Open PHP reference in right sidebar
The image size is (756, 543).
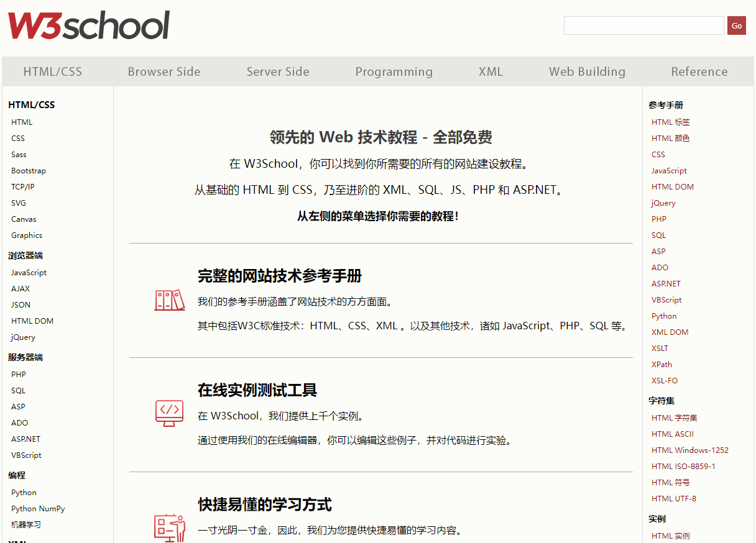pyautogui.click(x=659, y=219)
